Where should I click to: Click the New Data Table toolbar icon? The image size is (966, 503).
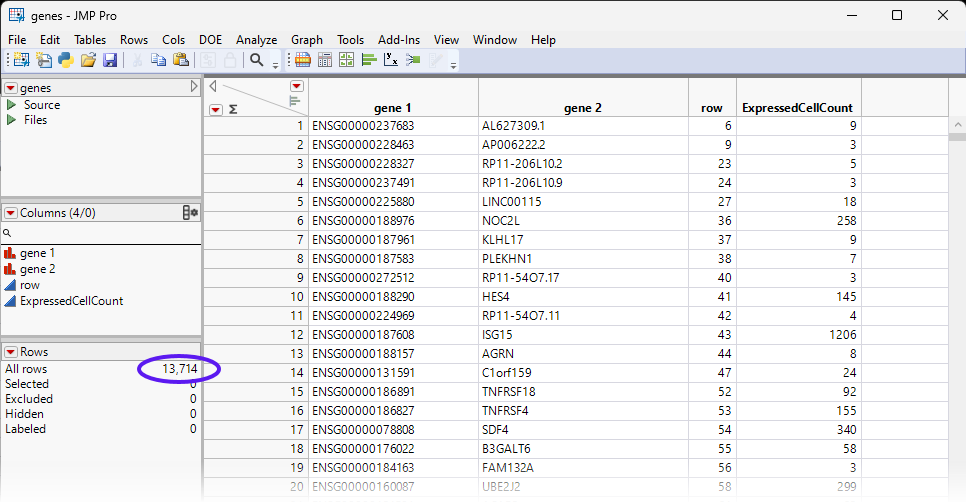[21, 60]
